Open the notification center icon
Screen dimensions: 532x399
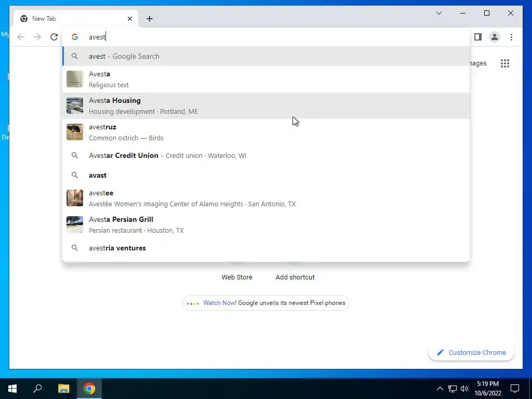(x=515, y=389)
